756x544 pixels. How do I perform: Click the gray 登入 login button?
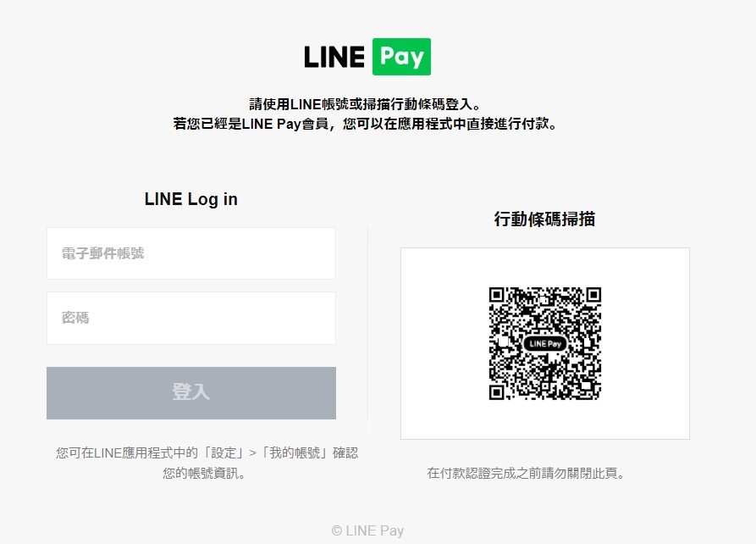tap(191, 393)
